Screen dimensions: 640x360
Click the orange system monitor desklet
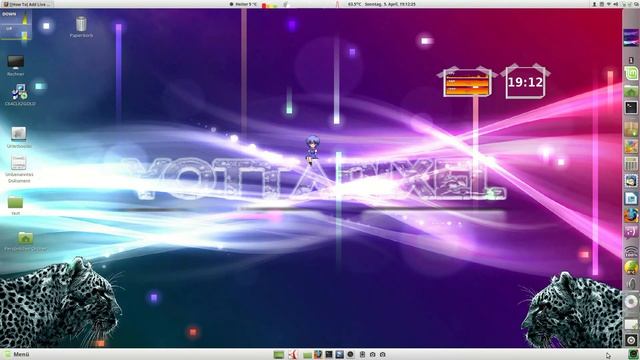(x=467, y=82)
